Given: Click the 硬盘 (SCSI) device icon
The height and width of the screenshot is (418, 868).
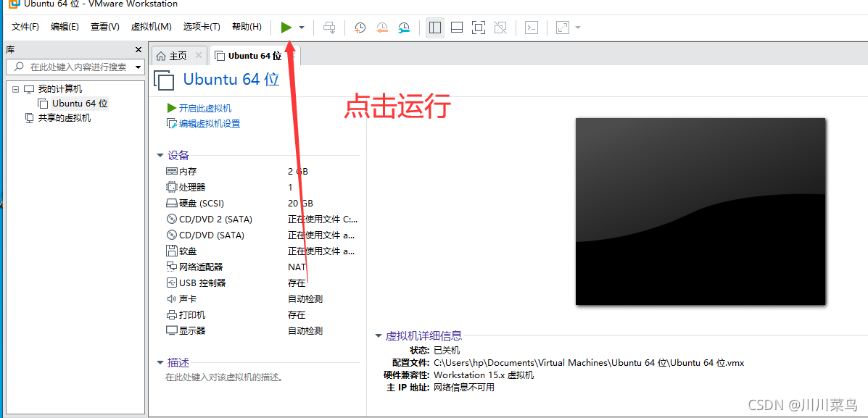Looking at the screenshot, I should pos(172,204).
